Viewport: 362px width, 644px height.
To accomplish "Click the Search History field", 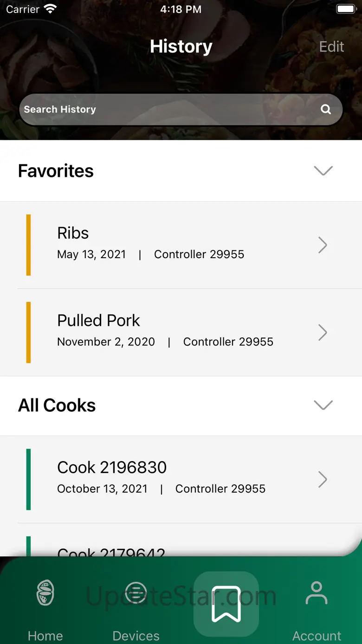I will point(167,110).
